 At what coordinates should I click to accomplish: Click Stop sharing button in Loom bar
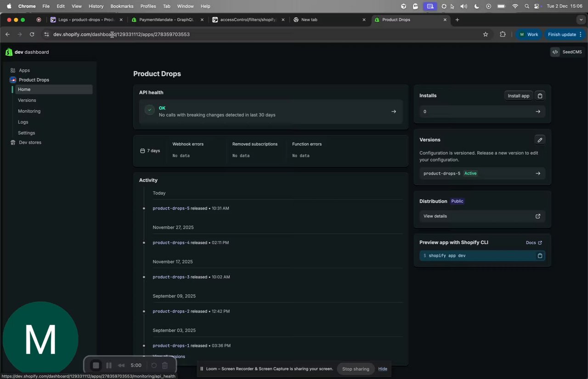[x=356, y=369]
